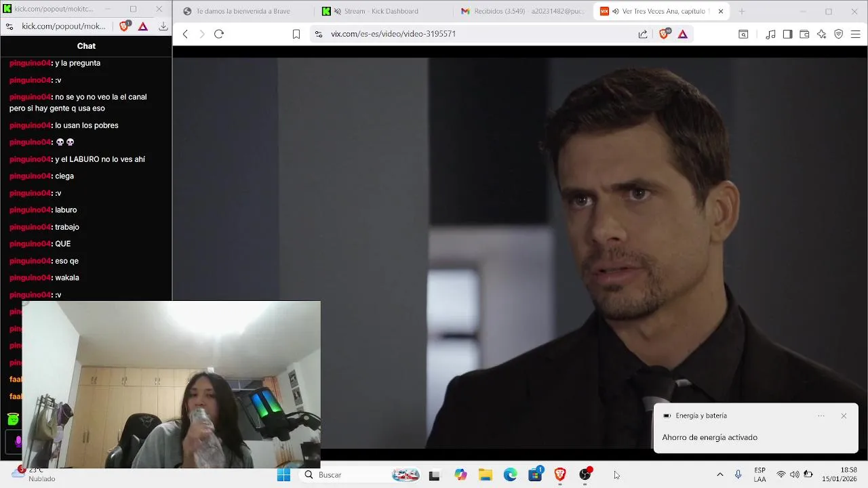868x488 pixels.
Task: Open Brave Rewards triangle in vix.com window
Action: click(683, 34)
